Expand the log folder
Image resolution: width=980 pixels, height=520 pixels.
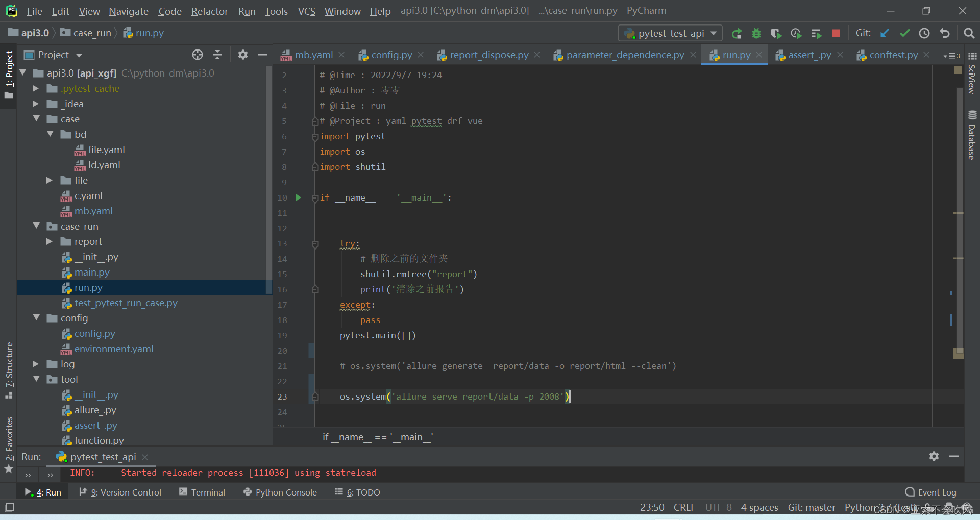pyautogui.click(x=36, y=364)
